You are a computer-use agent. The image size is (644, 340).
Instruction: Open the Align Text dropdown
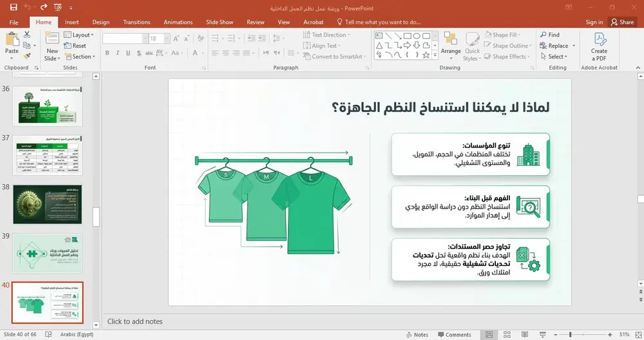322,46
